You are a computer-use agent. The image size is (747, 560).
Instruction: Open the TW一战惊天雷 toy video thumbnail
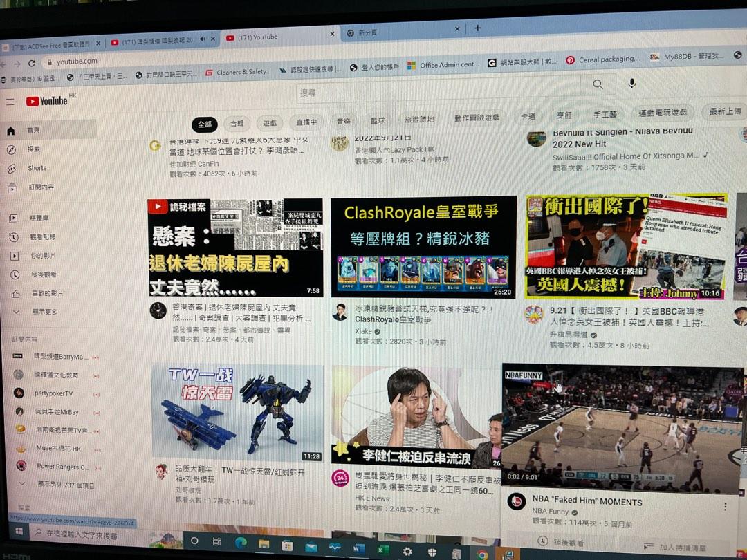coord(237,413)
